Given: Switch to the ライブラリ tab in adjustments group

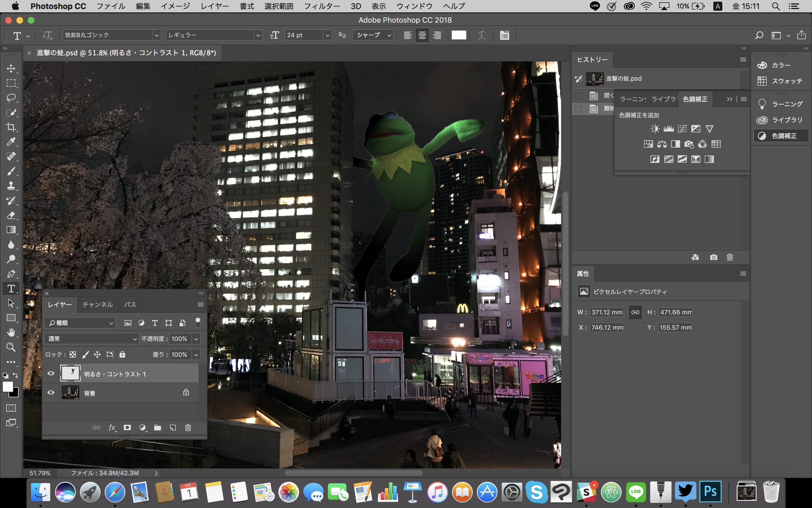Looking at the screenshot, I should coord(664,99).
